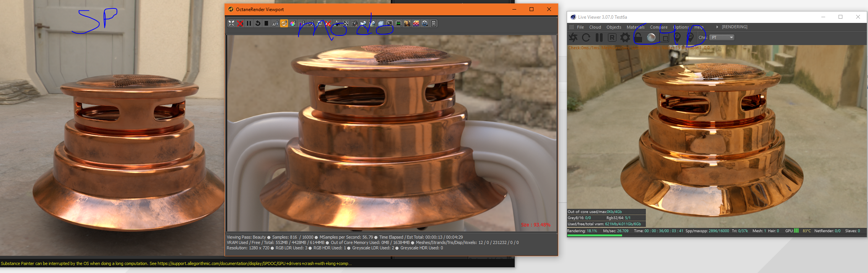Click the black-and-white wireframe icon

click(x=346, y=23)
